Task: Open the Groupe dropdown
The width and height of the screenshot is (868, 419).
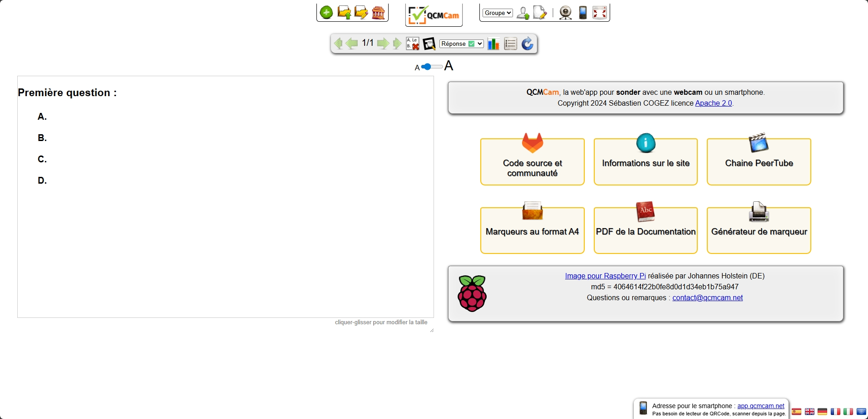Action: 498,13
